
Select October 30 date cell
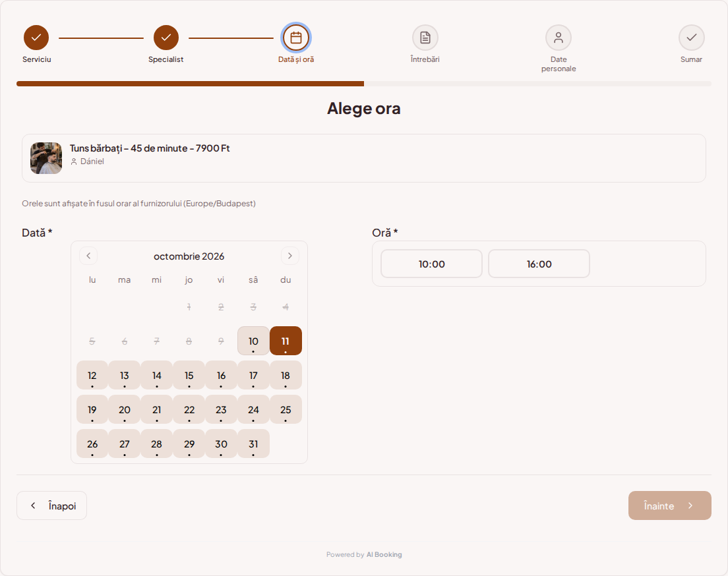point(221,444)
